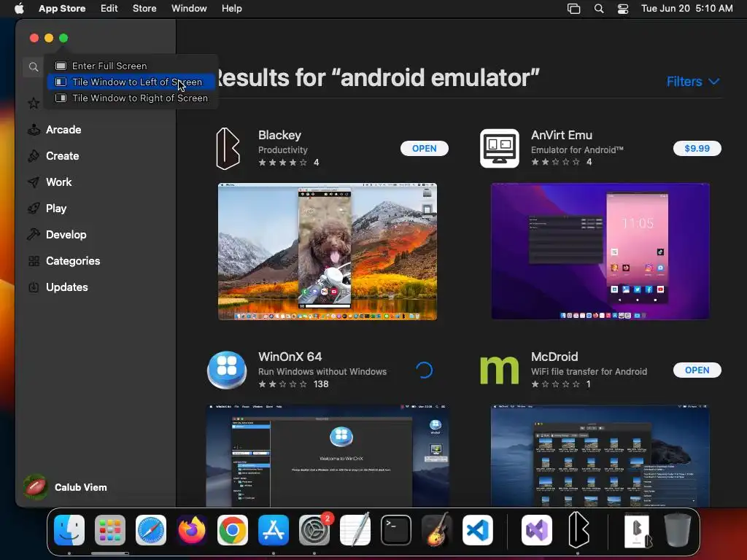This screenshot has height=560, width=747.
Task: Click the WinOnX 64 screenshot preview
Action: [x=328, y=456]
